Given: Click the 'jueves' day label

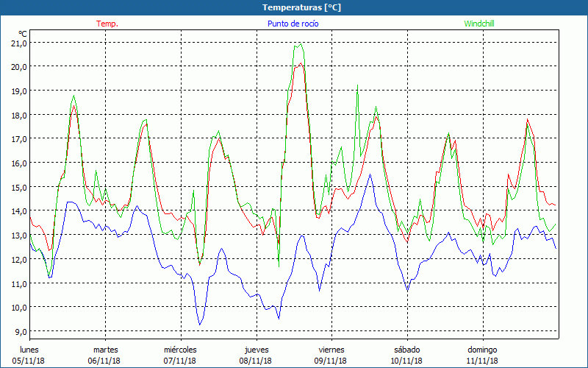Looking at the screenshot, I should pos(257,350).
